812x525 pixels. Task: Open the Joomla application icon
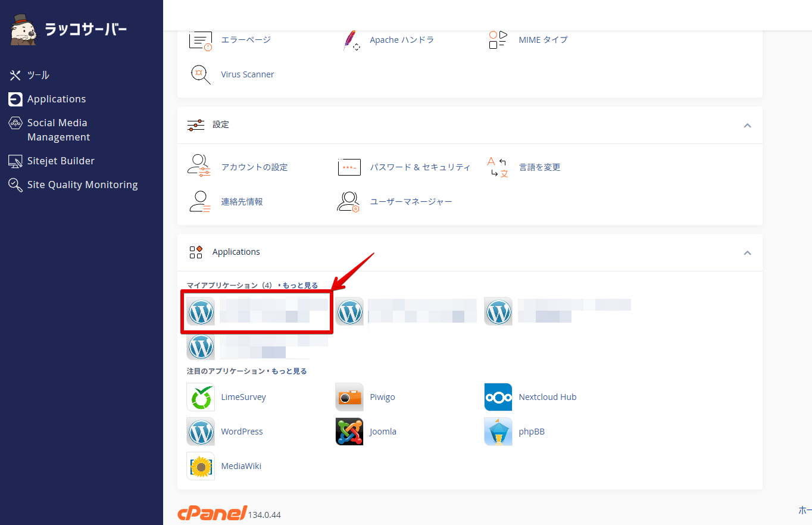pos(349,432)
